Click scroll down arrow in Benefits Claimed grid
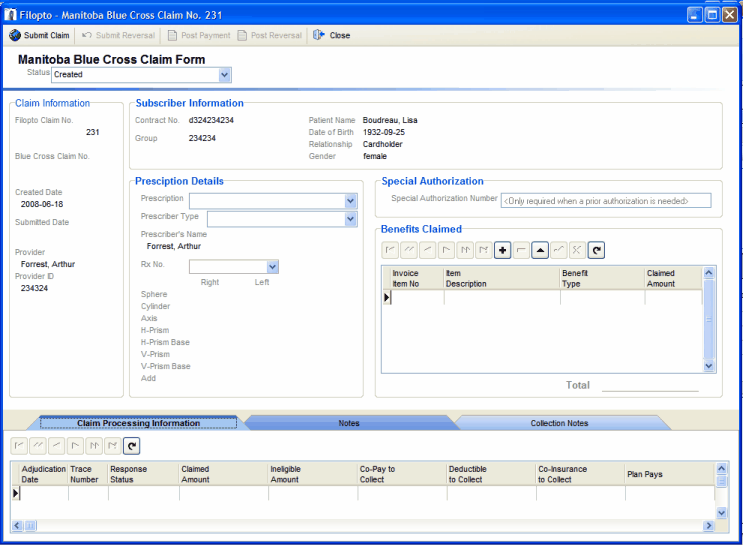 click(x=709, y=366)
